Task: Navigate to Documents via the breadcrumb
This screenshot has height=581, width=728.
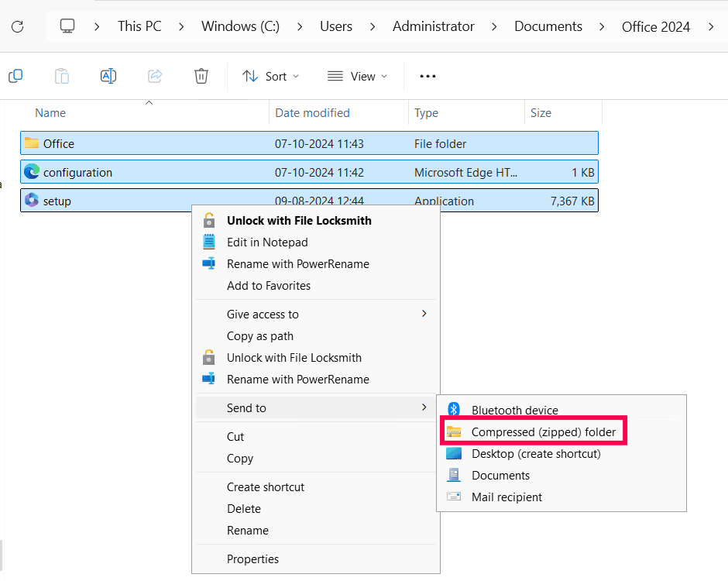Action: point(548,26)
